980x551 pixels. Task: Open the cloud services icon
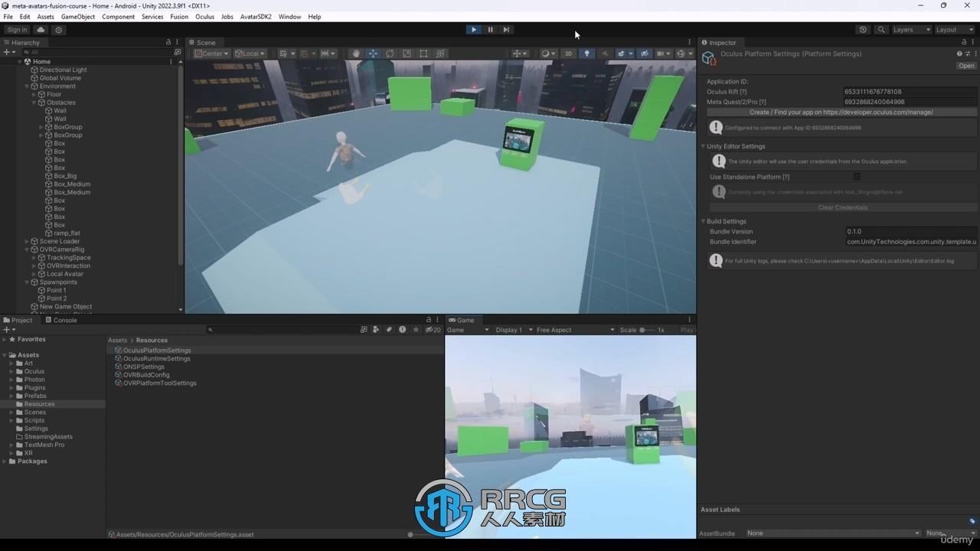41,30
